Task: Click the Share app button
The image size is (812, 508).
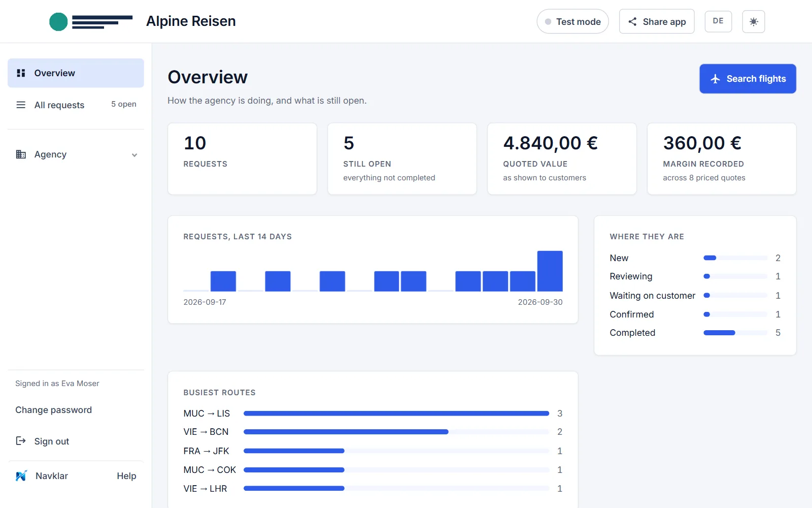Action: tap(657, 21)
